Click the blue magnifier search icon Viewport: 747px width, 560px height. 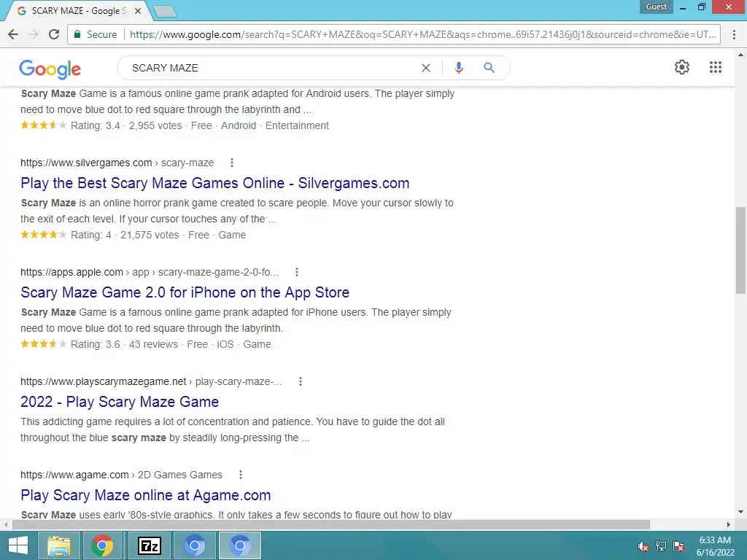(x=489, y=68)
